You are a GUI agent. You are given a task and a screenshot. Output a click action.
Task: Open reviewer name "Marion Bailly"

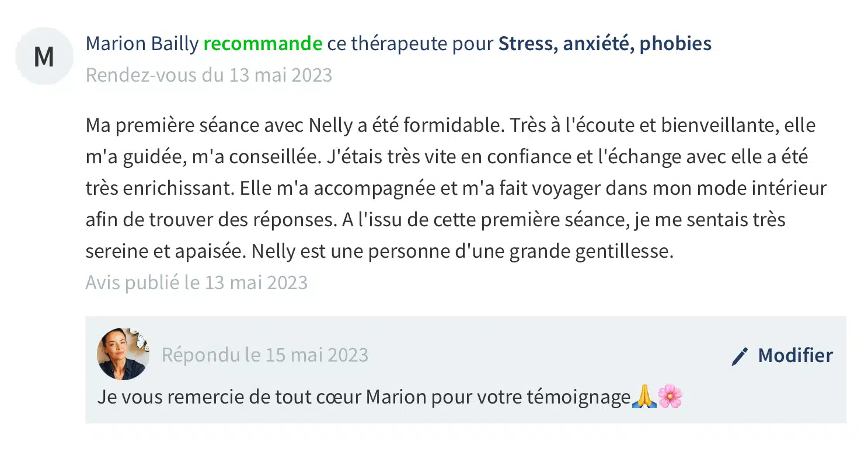142,44
